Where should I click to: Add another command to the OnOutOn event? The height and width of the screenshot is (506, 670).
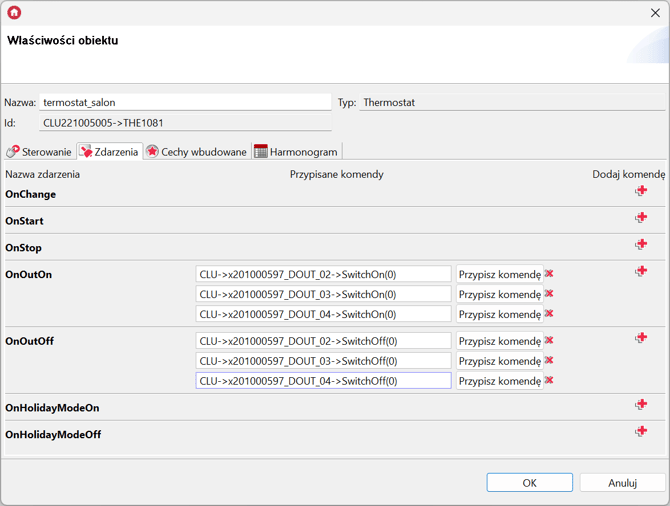(x=641, y=271)
